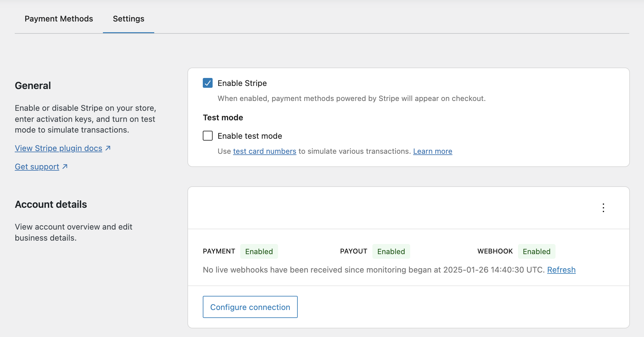Open View Stripe plugin docs link
This screenshot has height=337, width=644.
click(58, 148)
